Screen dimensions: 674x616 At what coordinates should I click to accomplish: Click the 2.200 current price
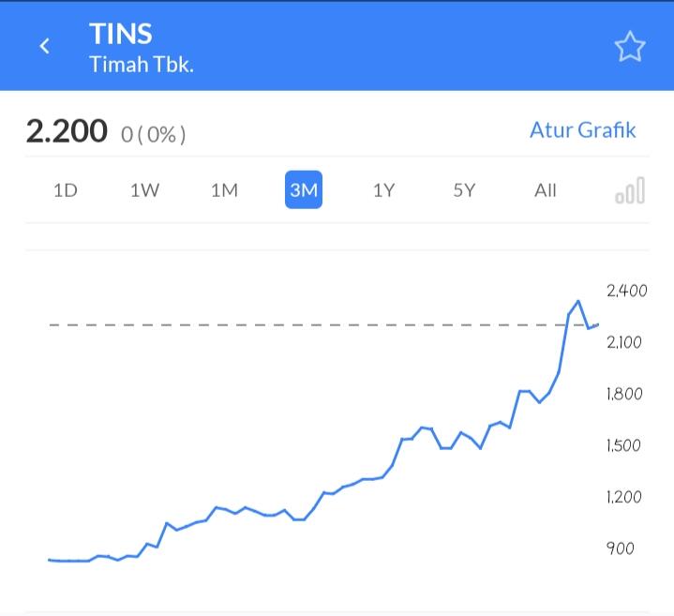pos(67,131)
